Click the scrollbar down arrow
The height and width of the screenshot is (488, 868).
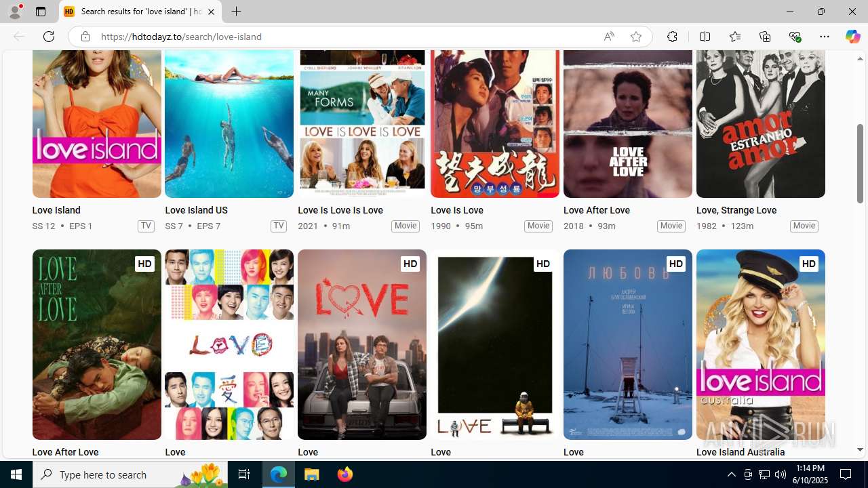(x=860, y=449)
